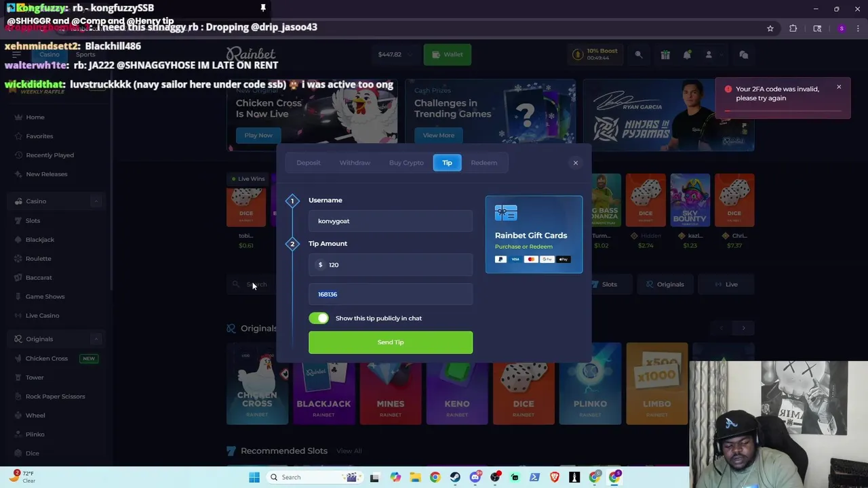Open the gift rewards icon in header
Image resolution: width=868 pixels, height=488 pixels.
click(665, 55)
